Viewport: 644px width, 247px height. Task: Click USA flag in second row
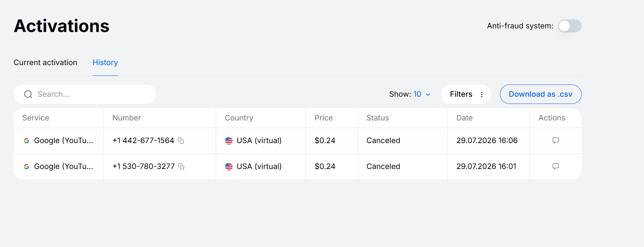click(229, 166)
